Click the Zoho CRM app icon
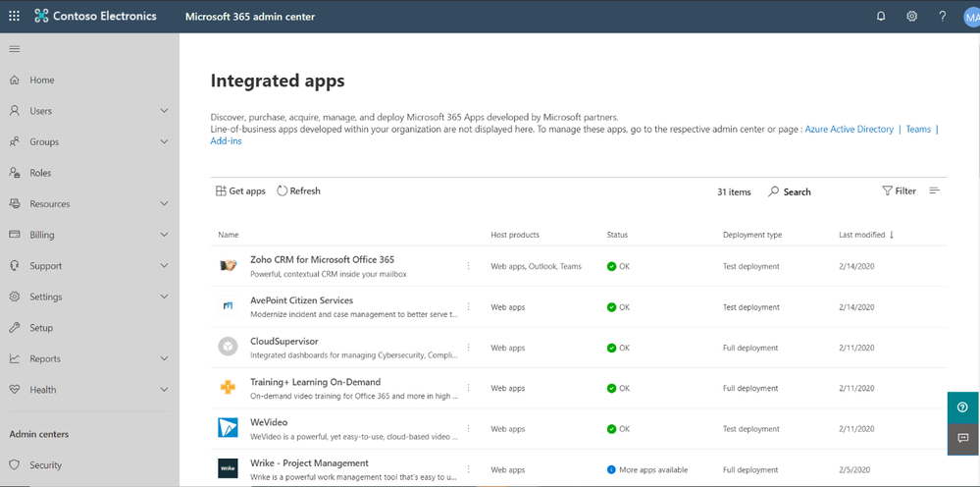 pyautogui.click(x=228, y=266)
